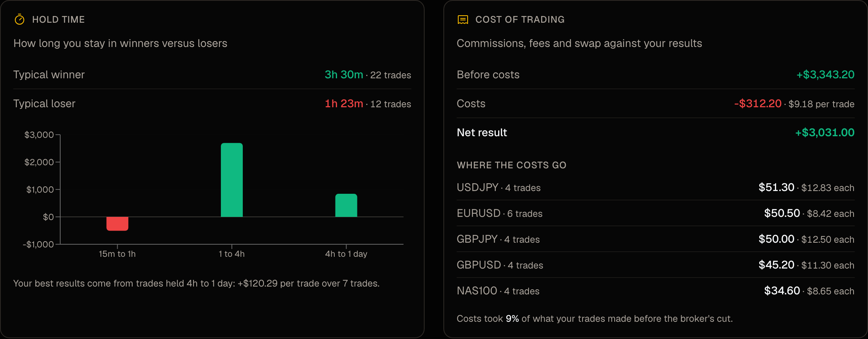This screenshot has height=339, width=868.
Task: Click the $11.30 each value
Action: tap(828, 265)
